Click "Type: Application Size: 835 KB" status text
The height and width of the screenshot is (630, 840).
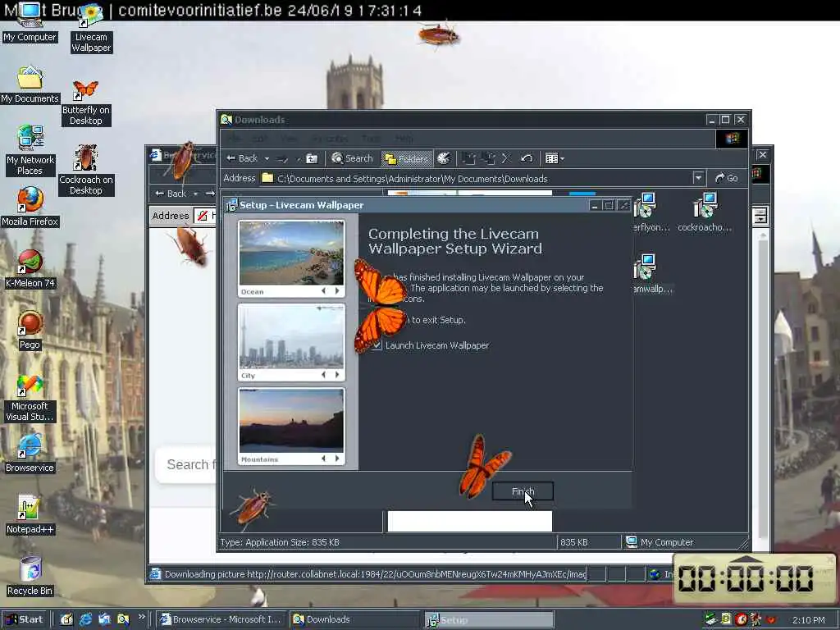[x=280, y=542]
